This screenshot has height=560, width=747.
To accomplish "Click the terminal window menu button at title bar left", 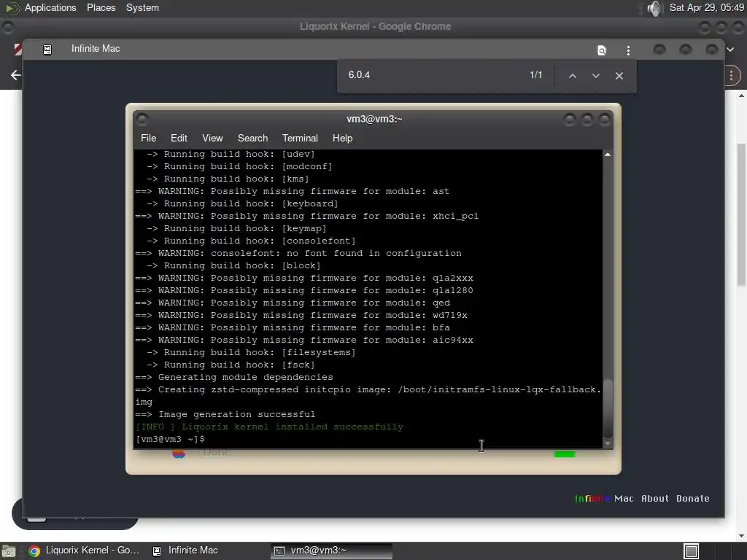I will [142, 119].
